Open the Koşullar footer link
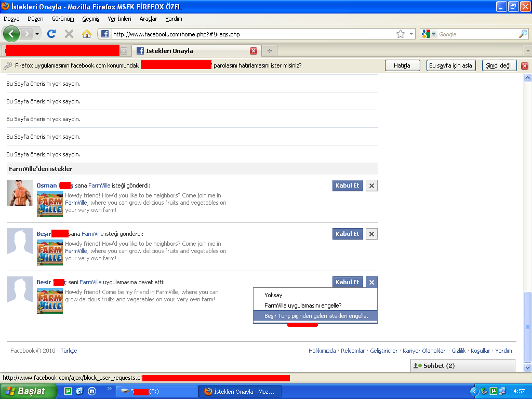The width and height of the screenshot is (532, 399). (480, 351)
